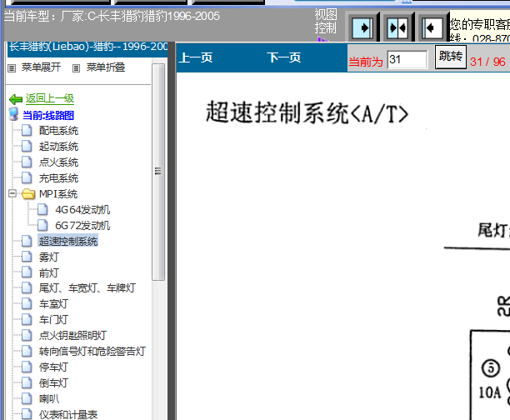Click the MPI系统 folder icon
This screenshot has height=420, width=510.
[28, 194]
